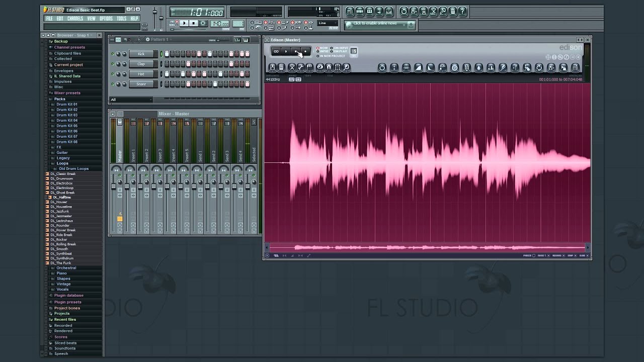Viewport: 644px width, 362px height.
Task: Click the Hat channel button
Action: [x=141, y=74]
